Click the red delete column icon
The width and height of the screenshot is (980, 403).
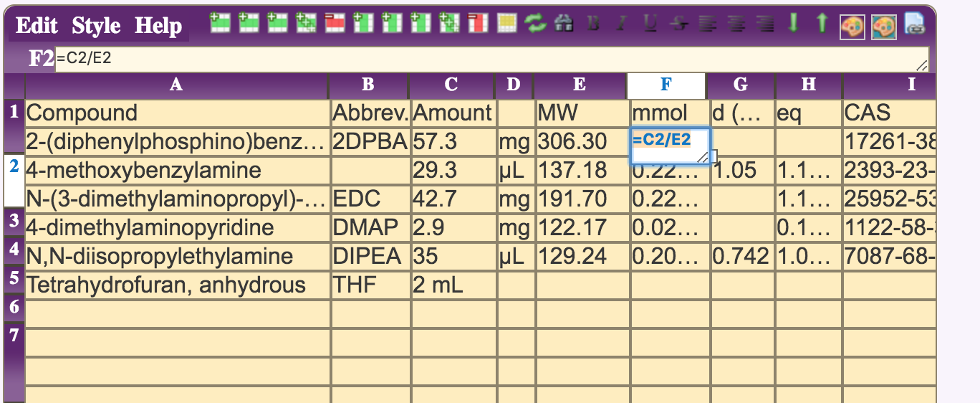pyautogui.click(x=478, y=23)
